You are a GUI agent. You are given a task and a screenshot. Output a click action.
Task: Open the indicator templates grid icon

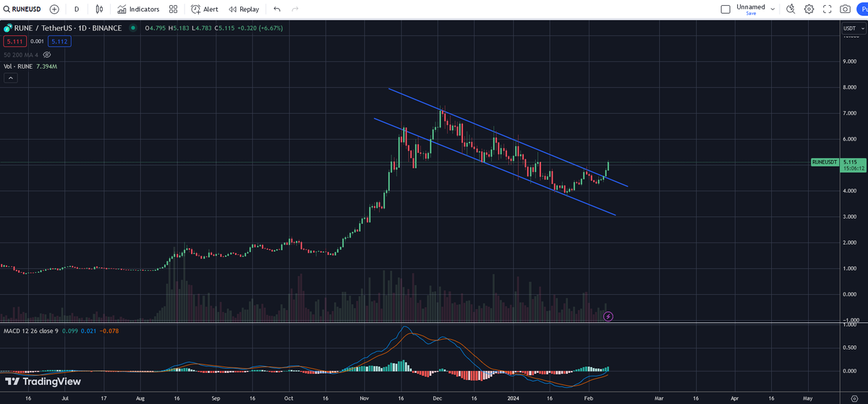pos(173,9)
